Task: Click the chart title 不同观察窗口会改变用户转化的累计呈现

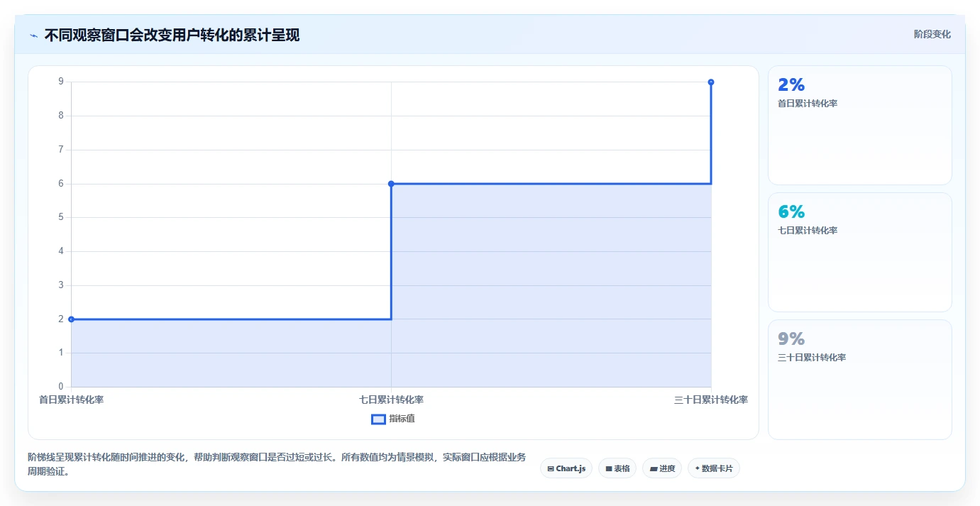Action: coord(172,35)
